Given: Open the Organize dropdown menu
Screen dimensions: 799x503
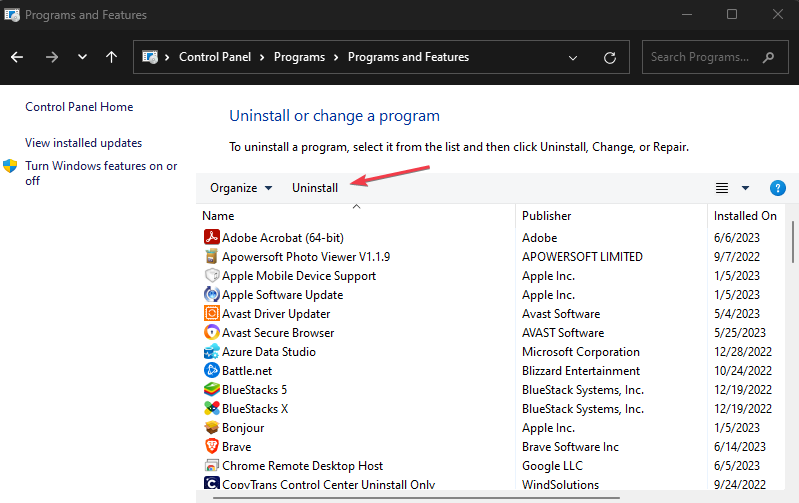Looking at the screenshot, I should [x=241, y=188].
